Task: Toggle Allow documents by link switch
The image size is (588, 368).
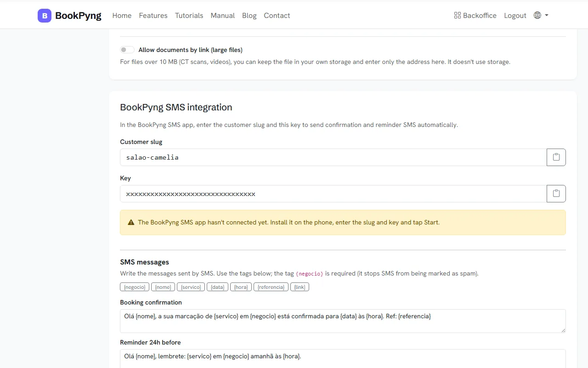Action: pos(127,50)
